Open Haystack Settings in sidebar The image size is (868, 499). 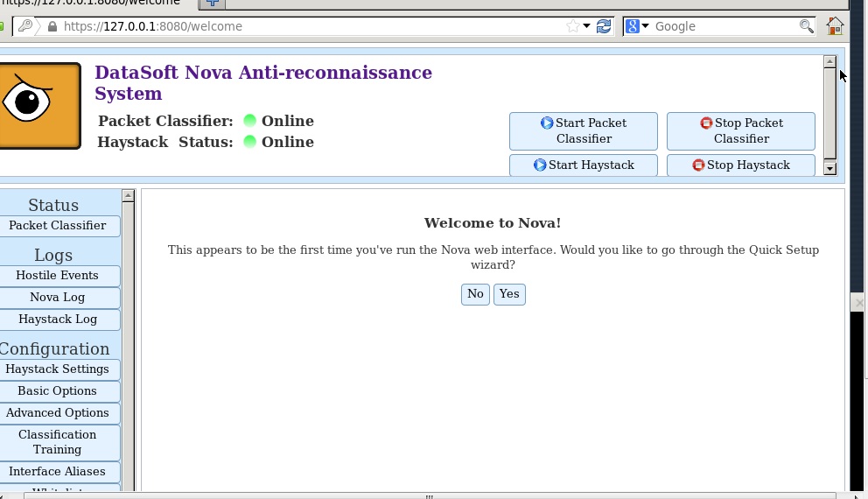(58, 369)
